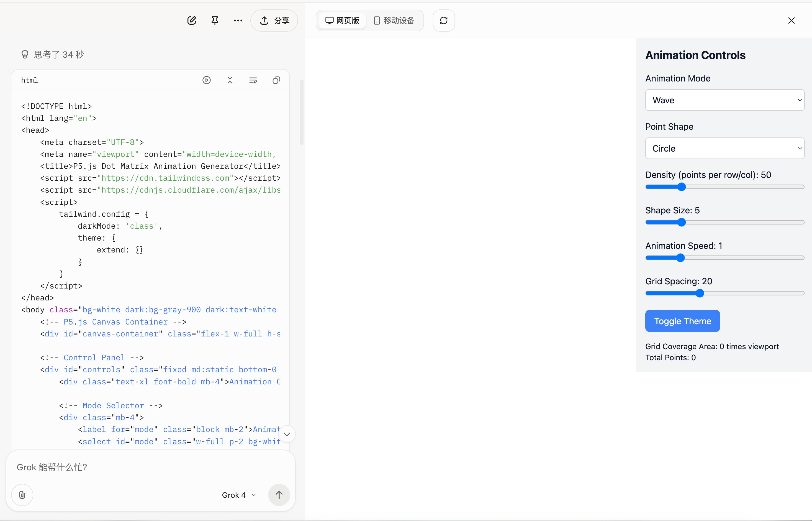
Task: Collapse the html code block
Action: click(x=230, y=80)
